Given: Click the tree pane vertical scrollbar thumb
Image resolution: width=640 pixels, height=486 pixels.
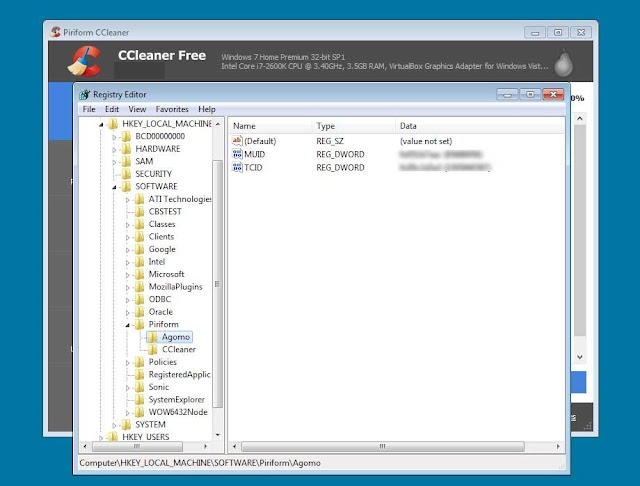Looking at the screenshot, I should (x=218, y=284).
